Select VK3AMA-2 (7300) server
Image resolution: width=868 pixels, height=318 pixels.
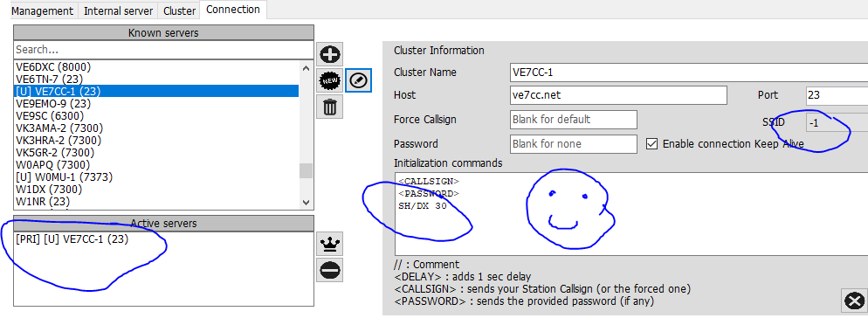click(x=156, y=128)
